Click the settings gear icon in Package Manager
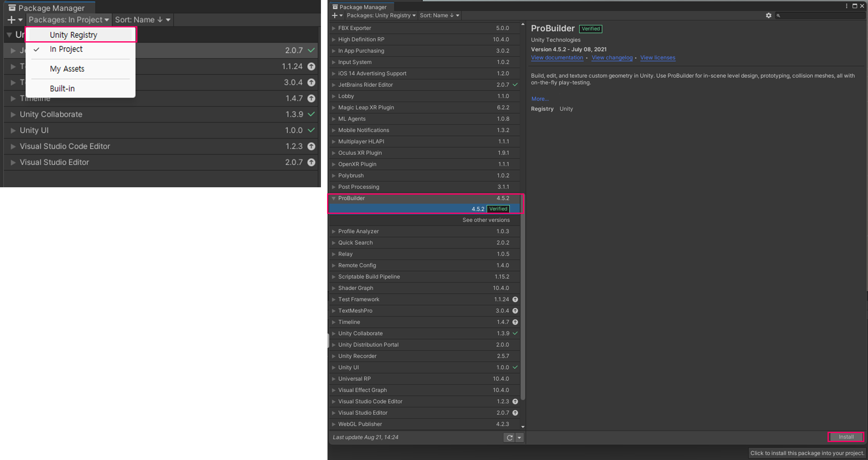Image resolution: width=868 pixels, height=460 pixels. click(768, 16)
